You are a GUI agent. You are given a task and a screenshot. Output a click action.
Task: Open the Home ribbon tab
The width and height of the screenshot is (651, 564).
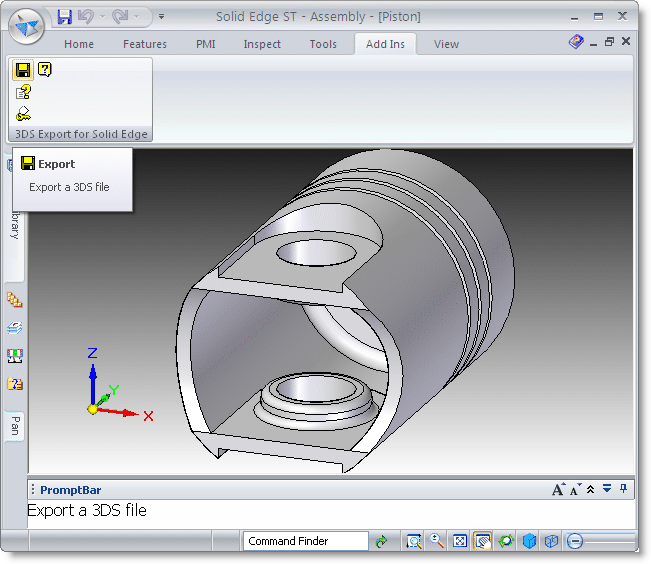[79, 44]
